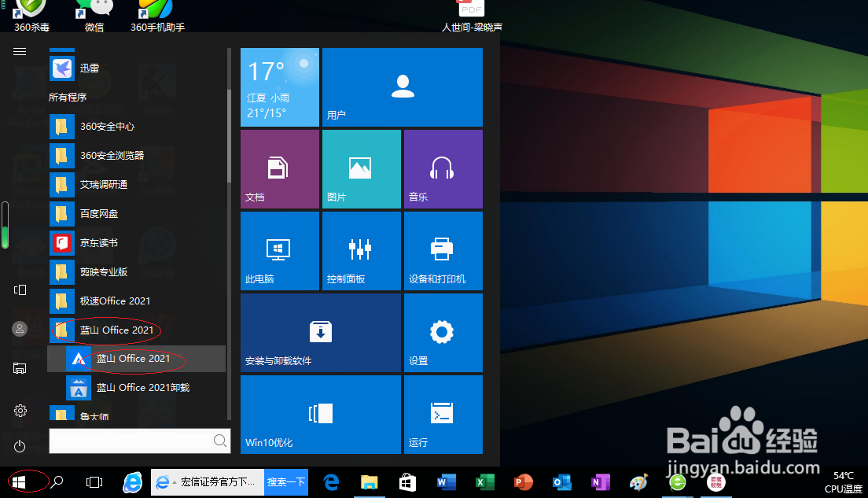This screenshot has height=498, width=868.
Task: Open the 音乐 tile
Action: pyautogui.click(x=443, y=169)
